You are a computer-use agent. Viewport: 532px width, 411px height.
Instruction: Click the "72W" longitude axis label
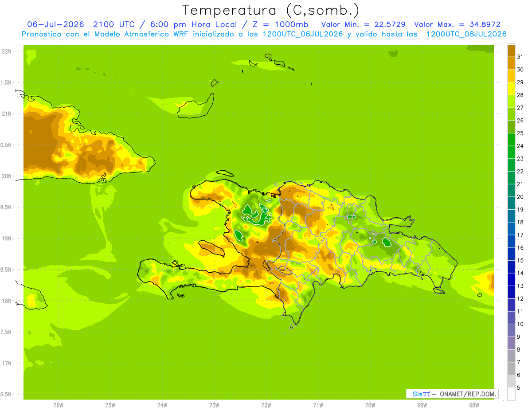tap(266, 405)
